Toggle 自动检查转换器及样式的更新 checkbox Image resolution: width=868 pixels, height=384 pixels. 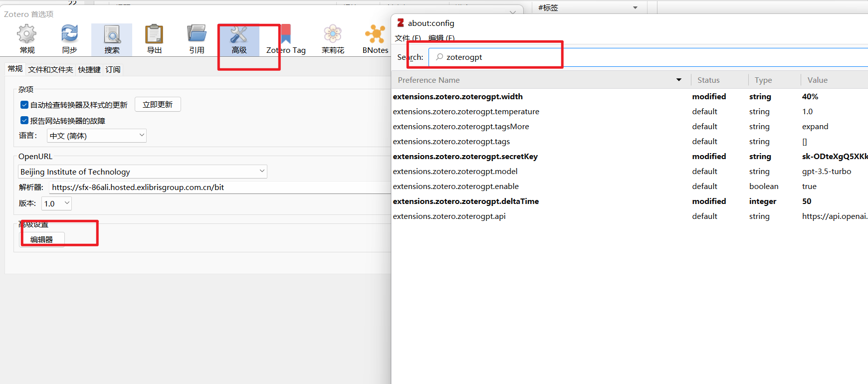(24, 105)
